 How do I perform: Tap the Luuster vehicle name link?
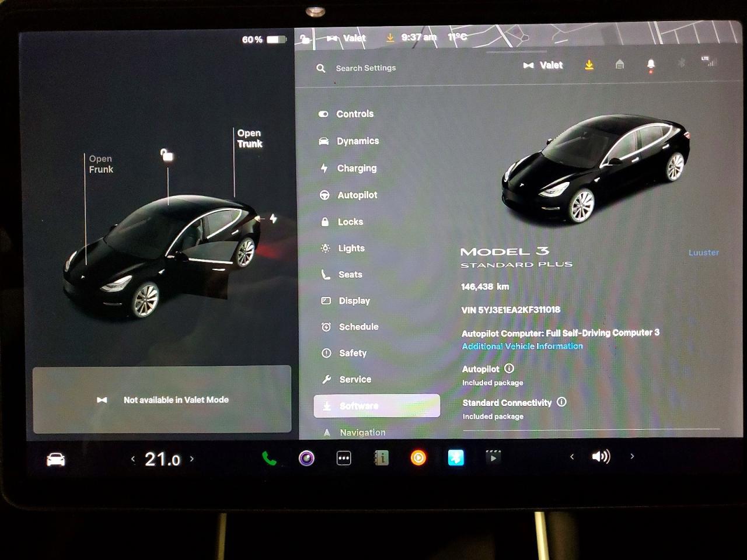pyautogui.click(x=704, y=253)
